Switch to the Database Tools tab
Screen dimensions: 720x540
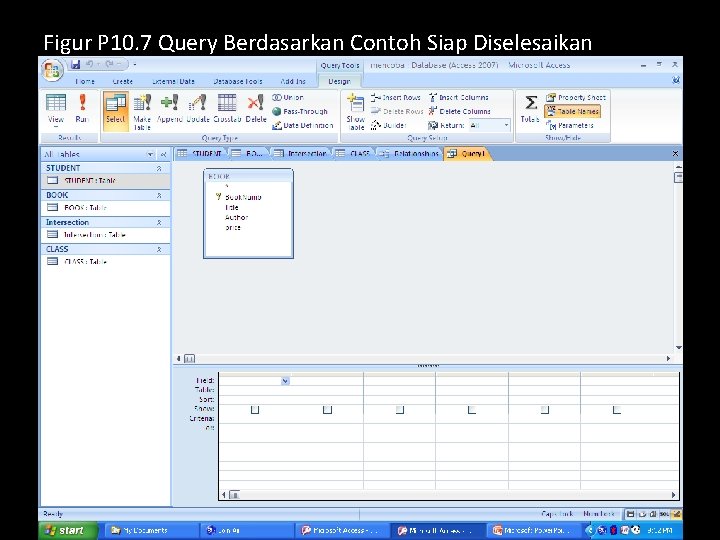238,81
